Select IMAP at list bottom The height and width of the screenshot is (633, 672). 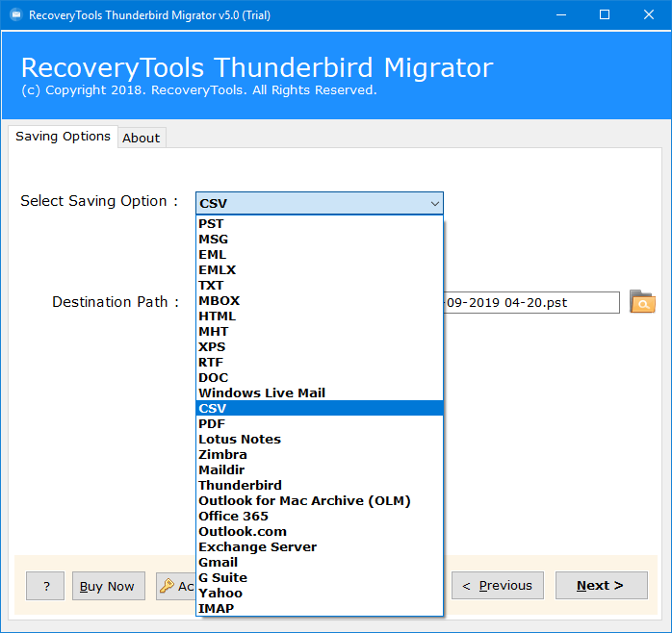[x=320, y=609]
